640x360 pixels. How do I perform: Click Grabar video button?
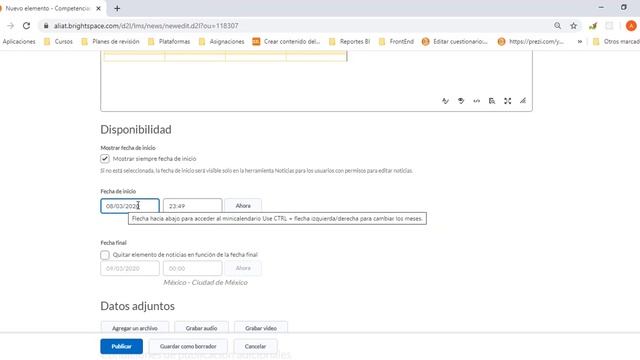261,328
